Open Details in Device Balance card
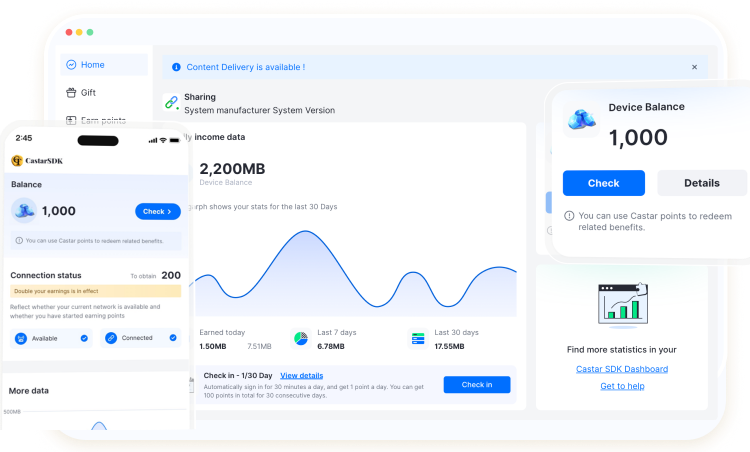Screen dimensions: 750x452 (x=702, y=183)
